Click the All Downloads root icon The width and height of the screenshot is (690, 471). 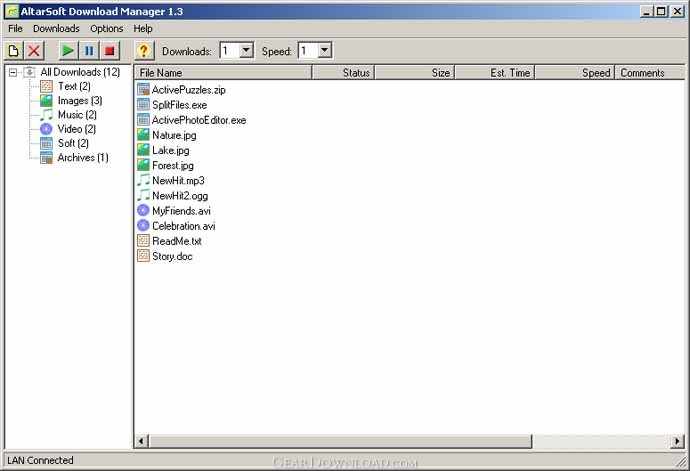(29, 72)
